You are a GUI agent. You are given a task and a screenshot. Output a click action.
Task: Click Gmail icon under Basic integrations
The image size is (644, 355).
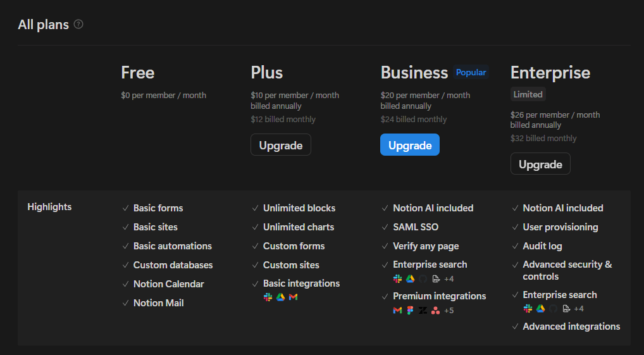pyautogui.click(x=294, y=297)
